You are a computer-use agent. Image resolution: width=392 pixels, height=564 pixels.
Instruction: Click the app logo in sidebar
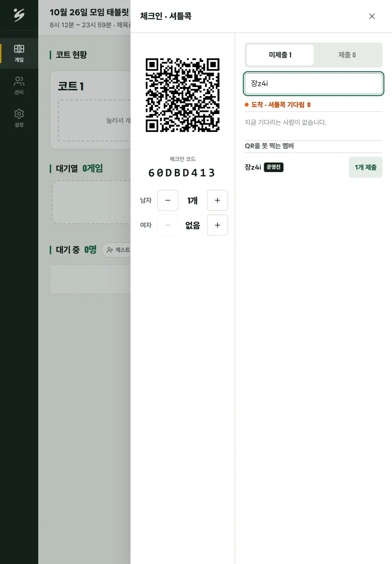(x=19, y=15)
